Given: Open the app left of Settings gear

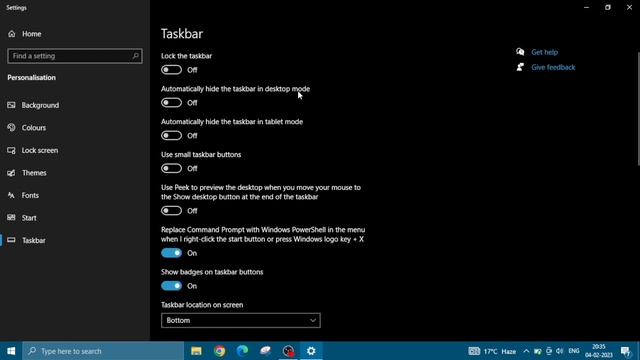Looking at the screenshot, I should [x=288, y=351].
